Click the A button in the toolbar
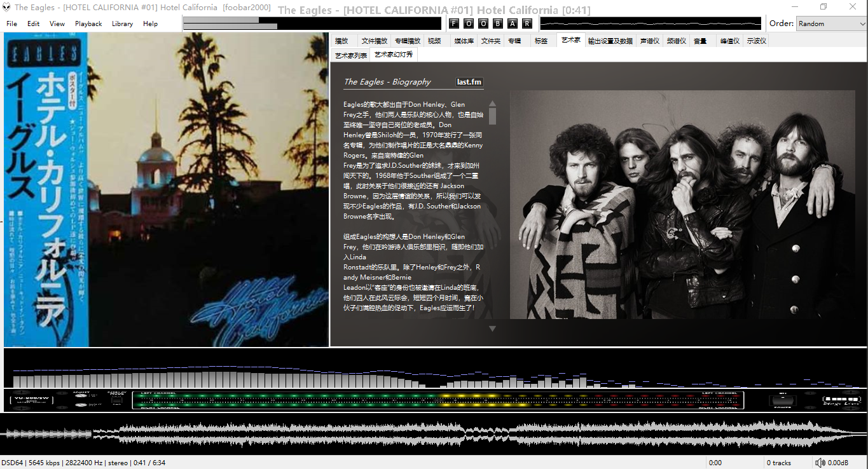868x469 pixels. (513, 24)
